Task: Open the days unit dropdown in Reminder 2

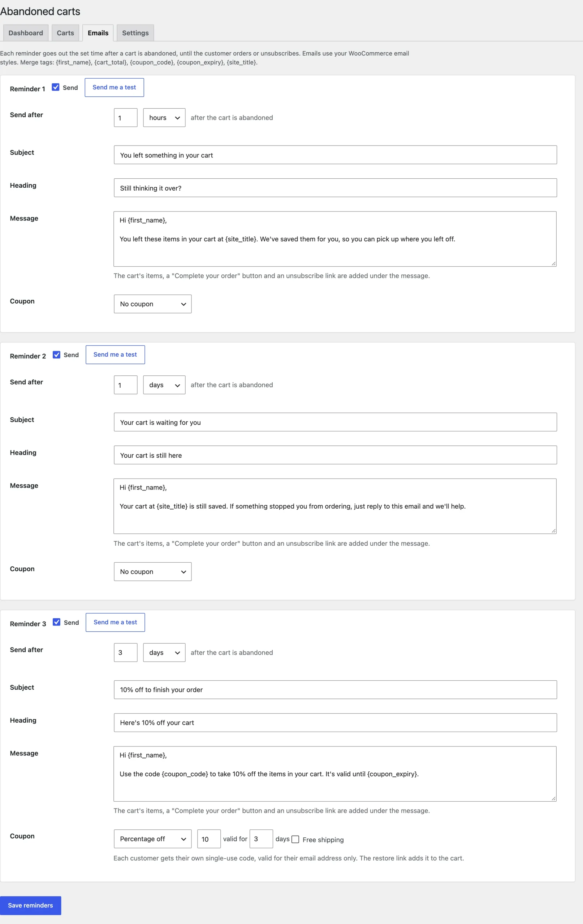Action: 164,385
